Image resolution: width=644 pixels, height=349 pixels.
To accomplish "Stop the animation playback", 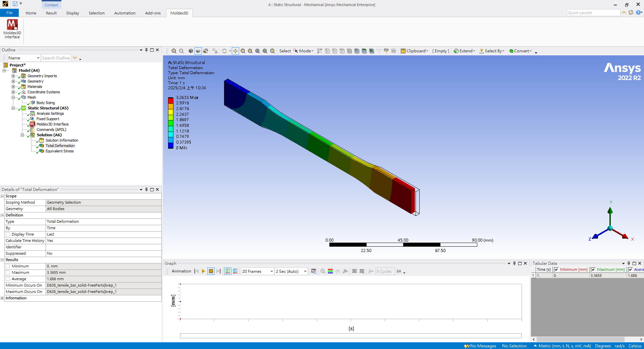I will [x=211, y=271].
